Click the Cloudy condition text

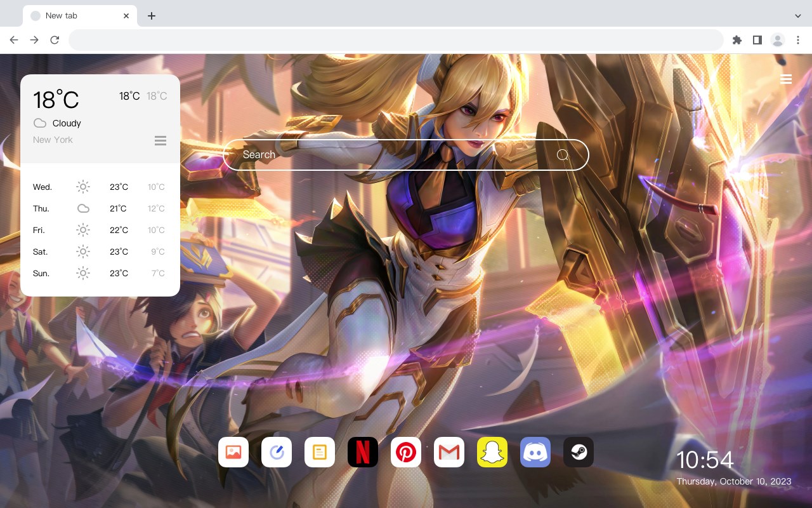67,123
